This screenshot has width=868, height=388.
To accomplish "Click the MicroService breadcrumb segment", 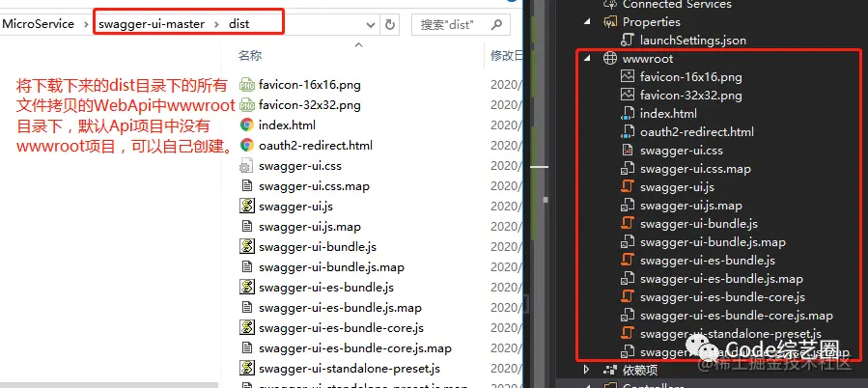I will [39, 24].
